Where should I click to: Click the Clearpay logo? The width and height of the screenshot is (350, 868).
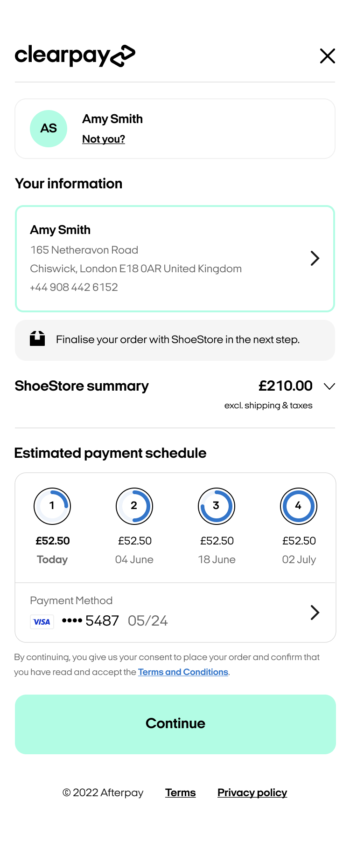(75, 56)
